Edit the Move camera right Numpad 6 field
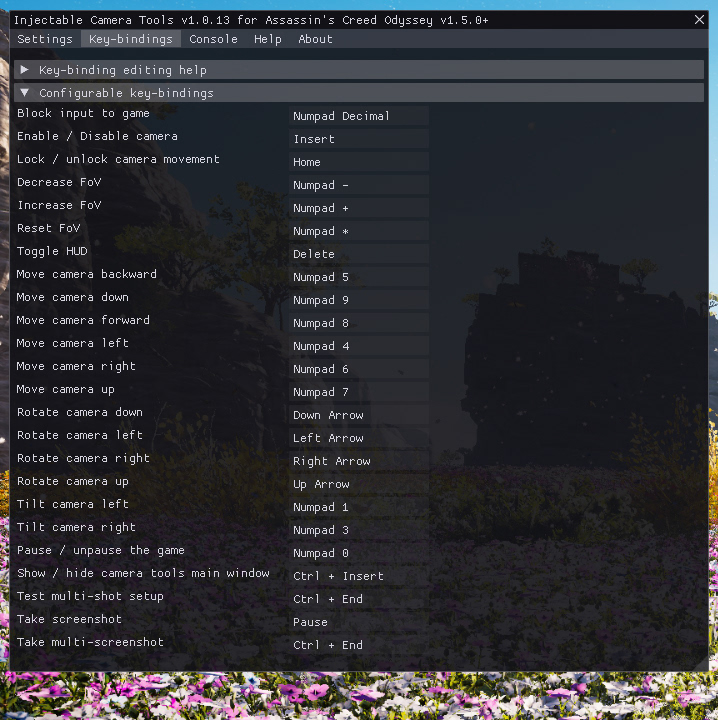 point(359,369)
